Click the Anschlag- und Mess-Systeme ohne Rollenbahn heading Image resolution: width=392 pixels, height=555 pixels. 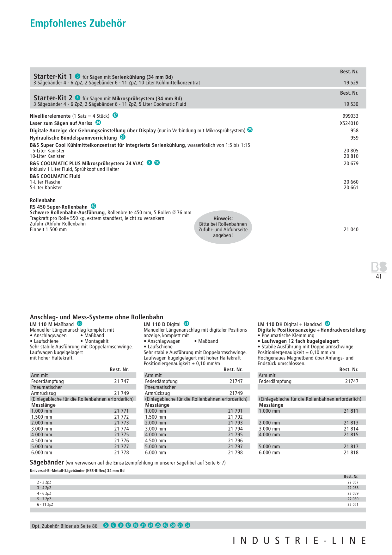click(x=97, y=317)
